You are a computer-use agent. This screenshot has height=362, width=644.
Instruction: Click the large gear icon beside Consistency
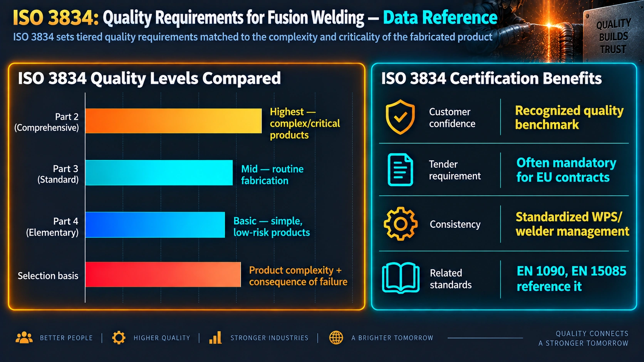(401, 224)
